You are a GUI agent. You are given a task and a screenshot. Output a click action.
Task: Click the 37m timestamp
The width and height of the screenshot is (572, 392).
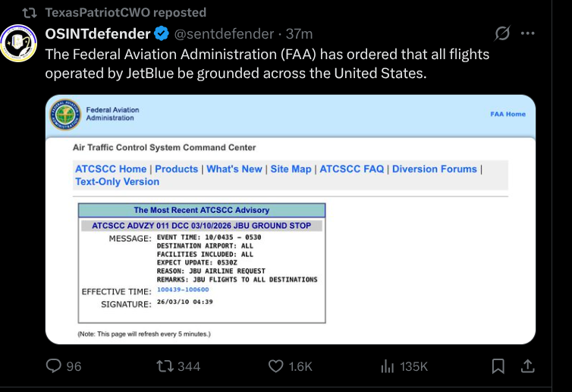click(298, 34)
